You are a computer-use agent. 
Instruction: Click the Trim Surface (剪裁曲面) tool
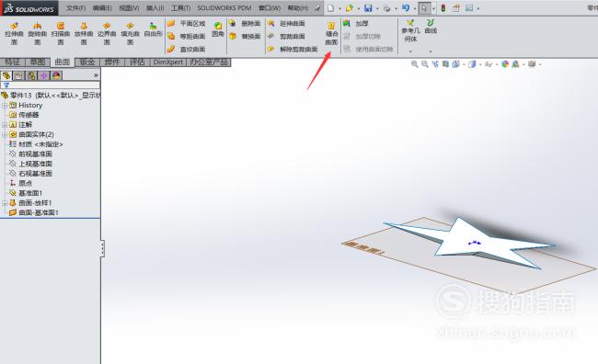[286, 36]
